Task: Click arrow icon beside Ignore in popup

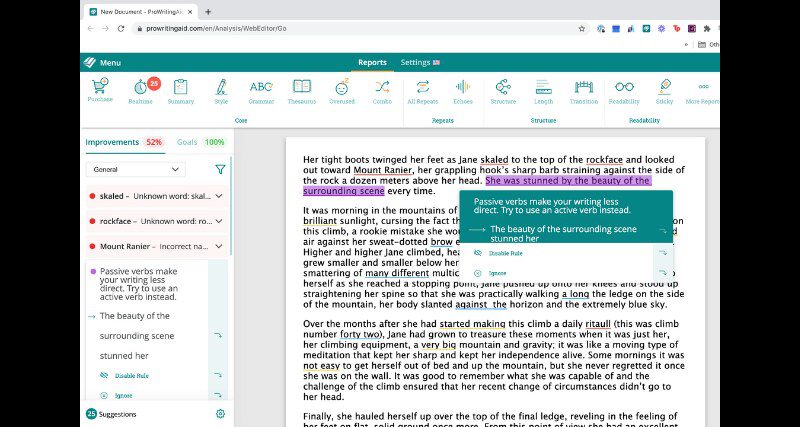Action: point(663,273)
